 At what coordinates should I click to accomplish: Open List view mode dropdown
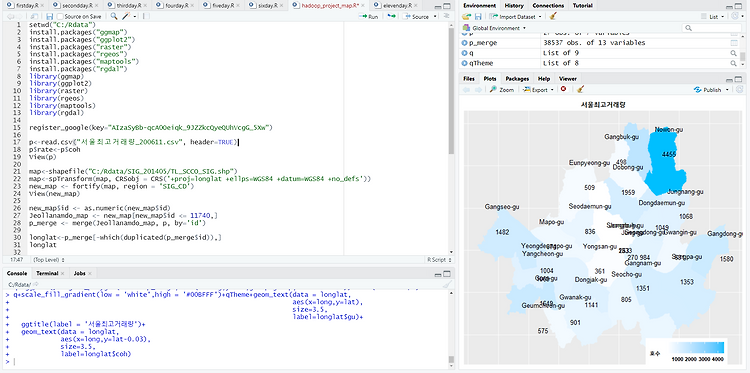click(x=713, y=16)
